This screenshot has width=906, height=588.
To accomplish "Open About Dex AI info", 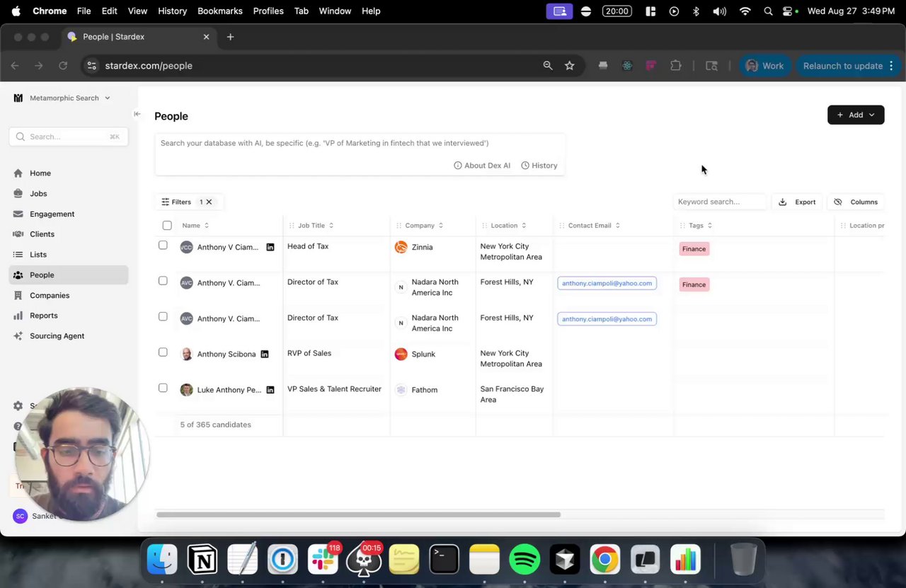I will (482, 166).
